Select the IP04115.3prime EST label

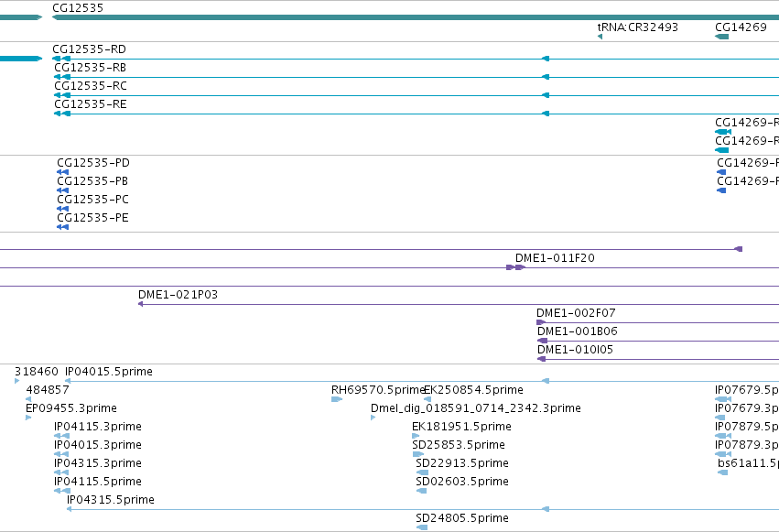[98, 428]
